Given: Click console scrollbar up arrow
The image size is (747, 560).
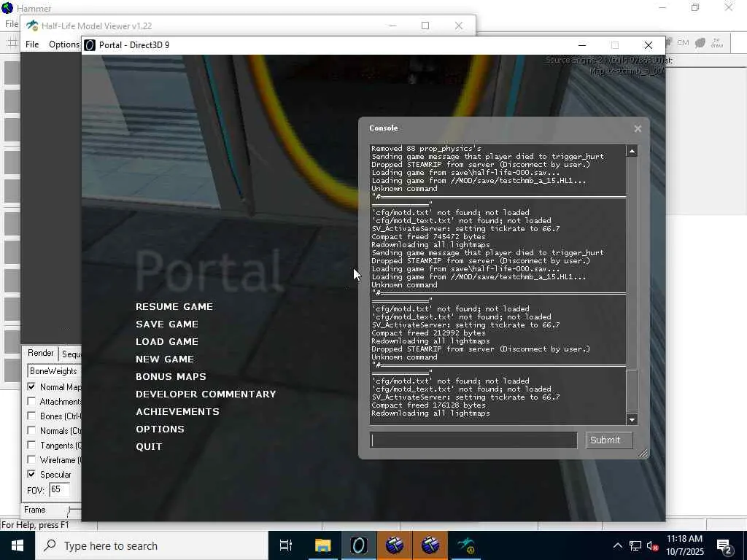Looking at the screenshot, I should click(632, 152).
